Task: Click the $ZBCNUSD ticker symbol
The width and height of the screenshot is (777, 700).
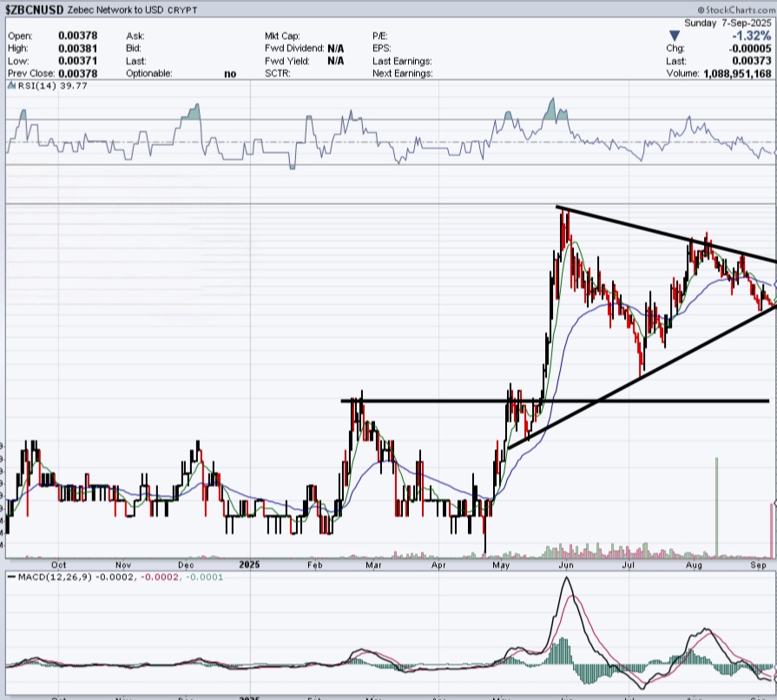Action: click(34, 10)
